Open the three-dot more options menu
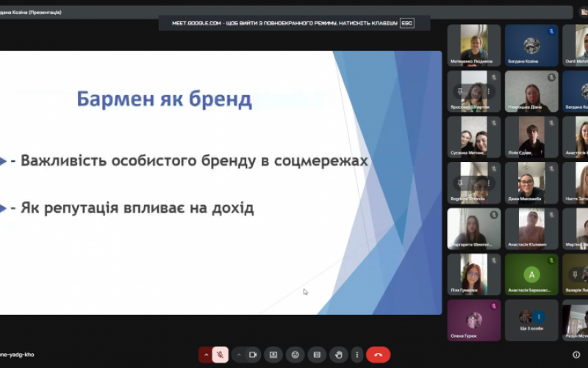Screen dimensions: 588x368 coord(357,355)
